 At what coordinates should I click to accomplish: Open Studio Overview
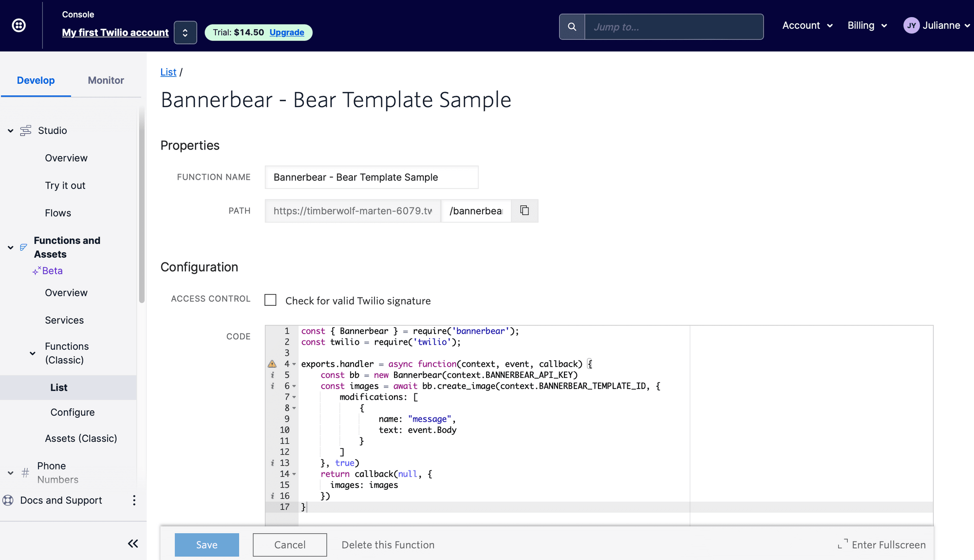point(66,158)
